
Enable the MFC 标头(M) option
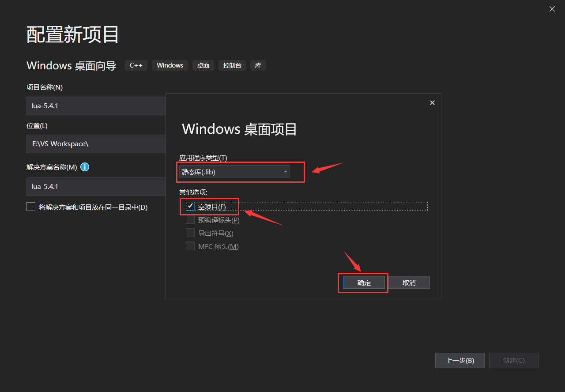pyautogui.click(x=190, y=246)
